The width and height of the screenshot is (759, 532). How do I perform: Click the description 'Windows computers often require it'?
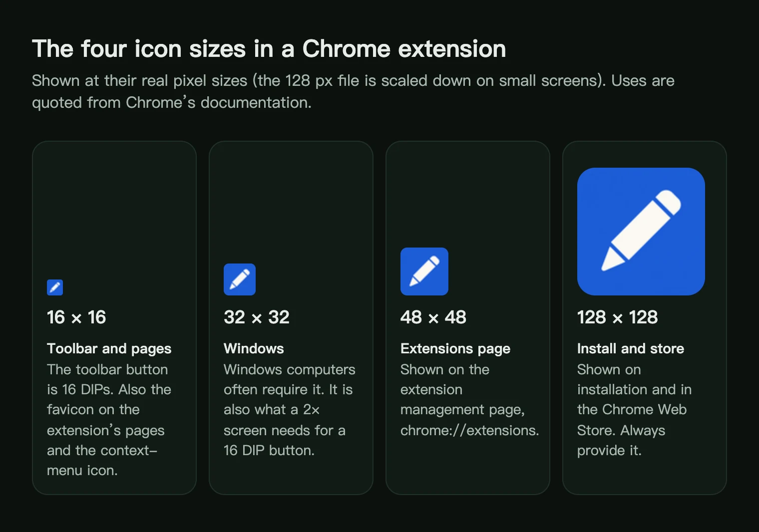pyautogui.click(x=290, y=410)
